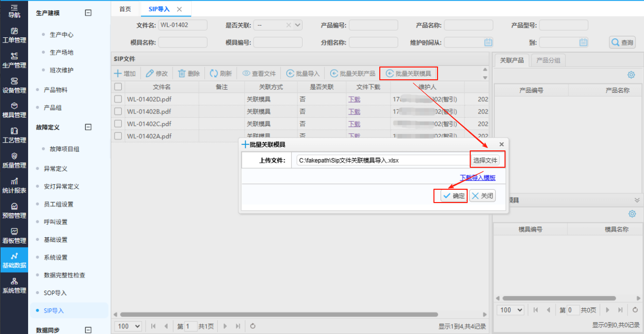
Task: Check the box for WL-01402D.pdf row
Action: coord(118,99)
